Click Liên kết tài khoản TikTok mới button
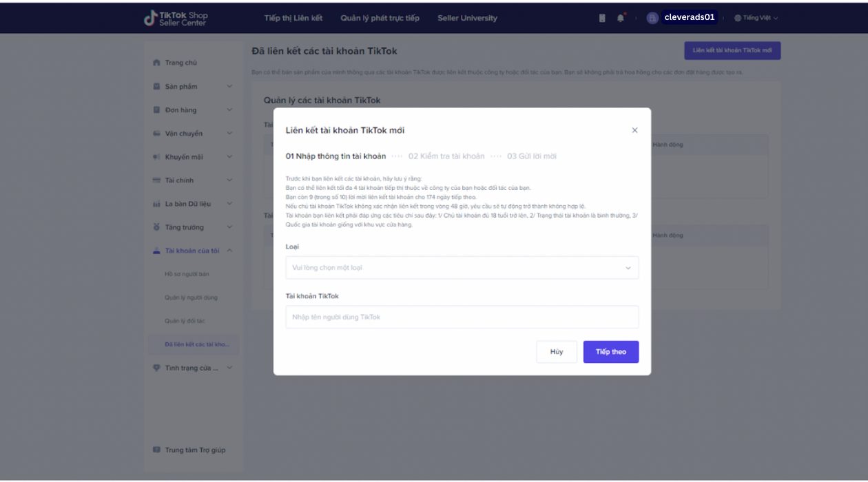 732,50
